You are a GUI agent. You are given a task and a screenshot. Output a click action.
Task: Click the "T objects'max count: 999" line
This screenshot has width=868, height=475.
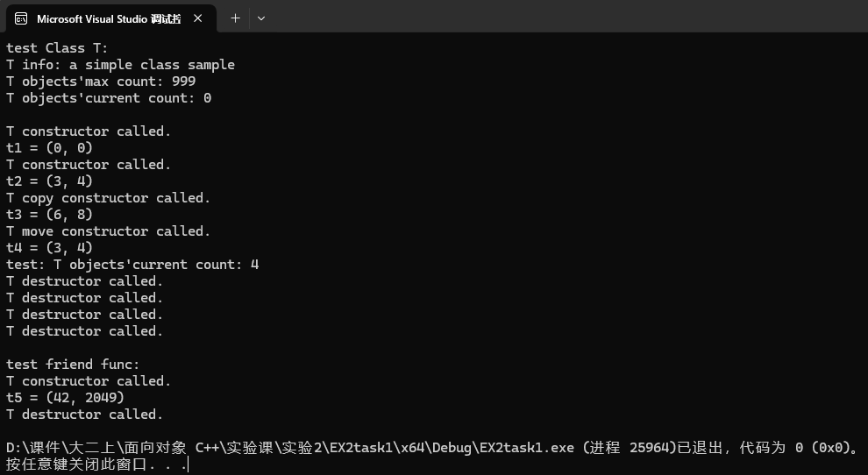[x=101, y=82]
